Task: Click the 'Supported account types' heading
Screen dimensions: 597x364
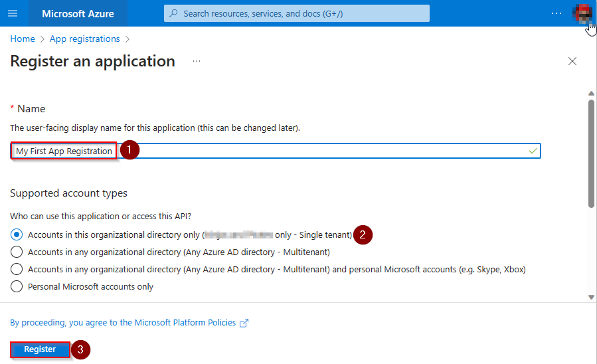Action: 68,193
